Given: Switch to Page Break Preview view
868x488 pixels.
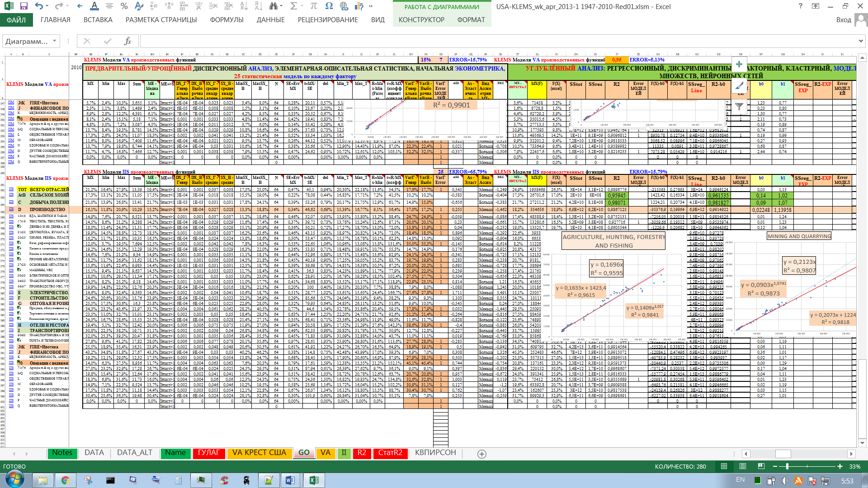Looking at the screenshot, I should click(x=761, y=466).
